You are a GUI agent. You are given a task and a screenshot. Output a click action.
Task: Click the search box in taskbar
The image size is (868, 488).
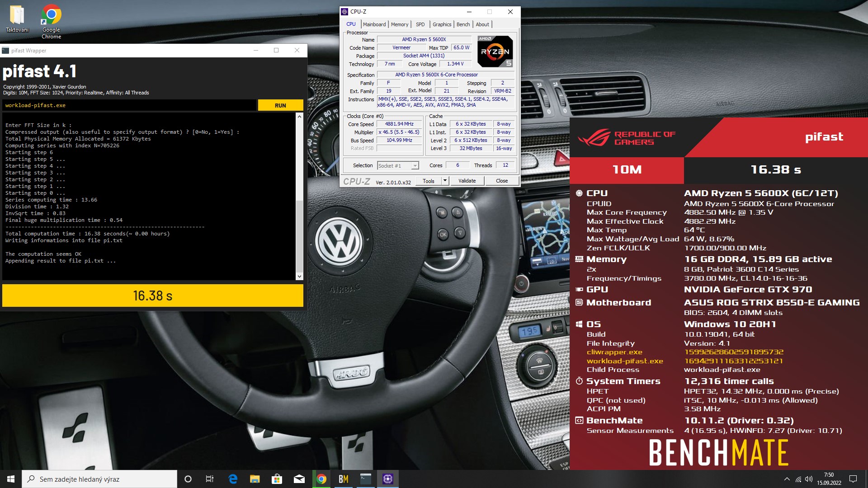point(99,479)
